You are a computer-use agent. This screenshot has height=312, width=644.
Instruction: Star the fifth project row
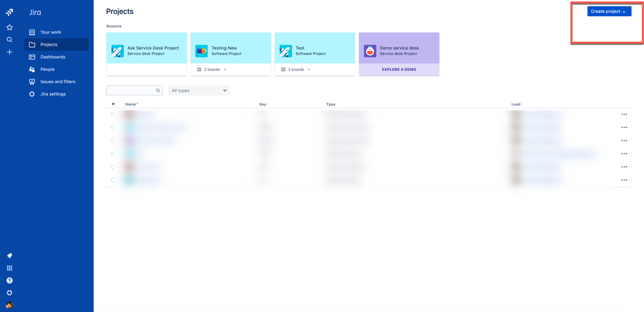point(112,167)
